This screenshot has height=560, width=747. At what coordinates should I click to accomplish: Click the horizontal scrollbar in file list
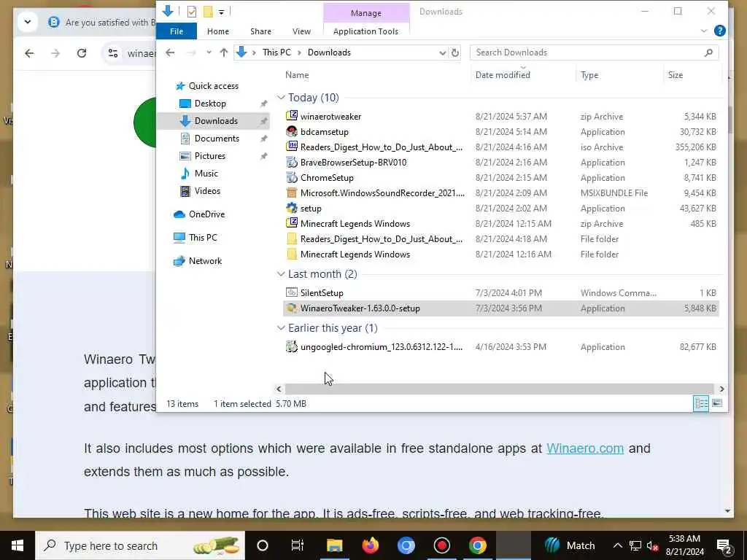pyautogui.click(x=499, y=389)
